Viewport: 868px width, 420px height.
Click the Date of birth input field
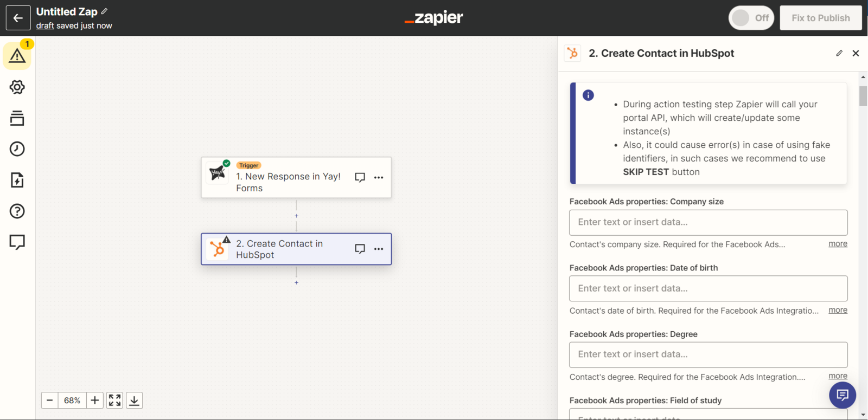point(708,288)
